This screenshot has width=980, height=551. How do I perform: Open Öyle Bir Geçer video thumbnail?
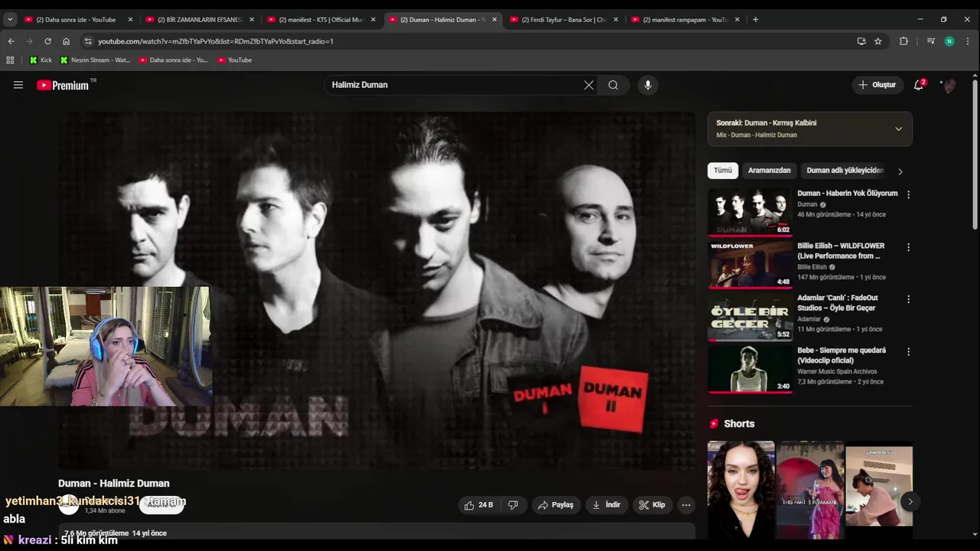pos(750,317)
